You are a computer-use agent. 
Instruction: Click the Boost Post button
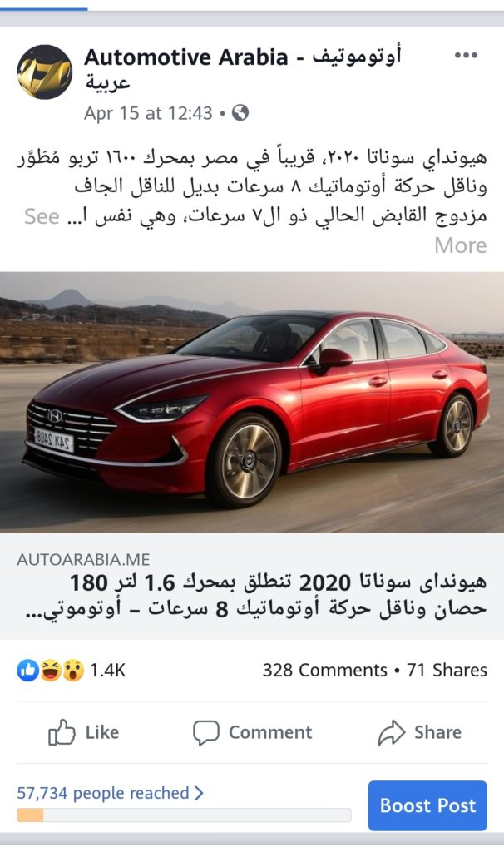point(427,805)
